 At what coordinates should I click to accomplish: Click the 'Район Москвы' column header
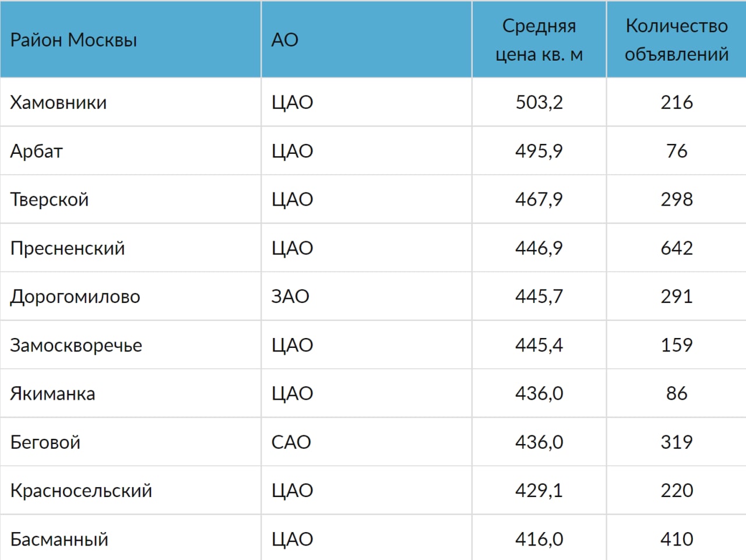click(x=73, y=40)
